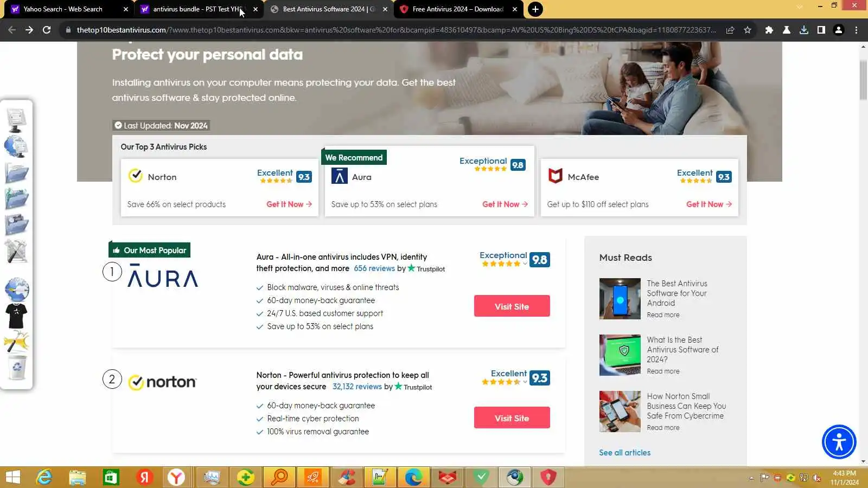Image resolution: width=868 pixels, height=488 pixels.
Task: Click the computer monitor icon in sidebar dock
Action: pos(16,120)
